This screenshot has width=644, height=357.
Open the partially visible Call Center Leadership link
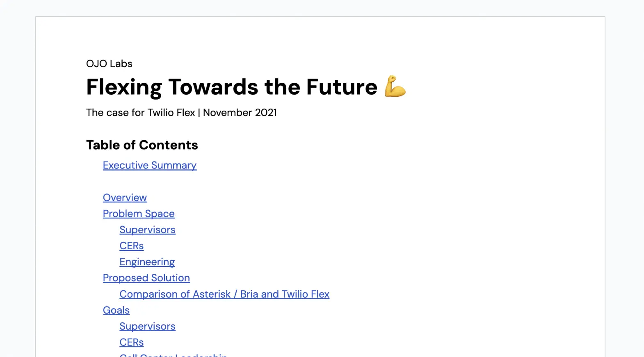click(x=173, y=355)
